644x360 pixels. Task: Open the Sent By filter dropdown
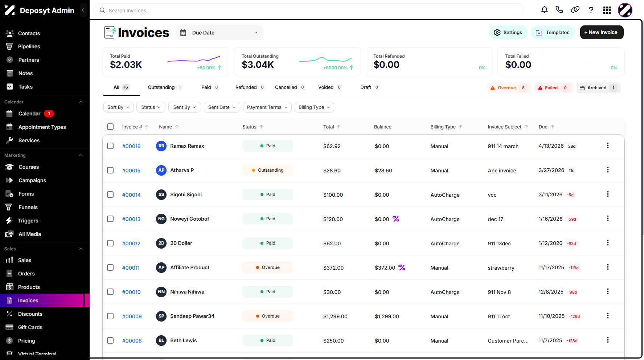tap(184, 107)
